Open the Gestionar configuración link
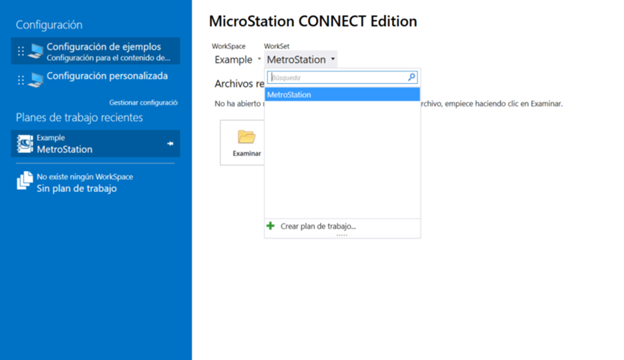 coord(143,103)
